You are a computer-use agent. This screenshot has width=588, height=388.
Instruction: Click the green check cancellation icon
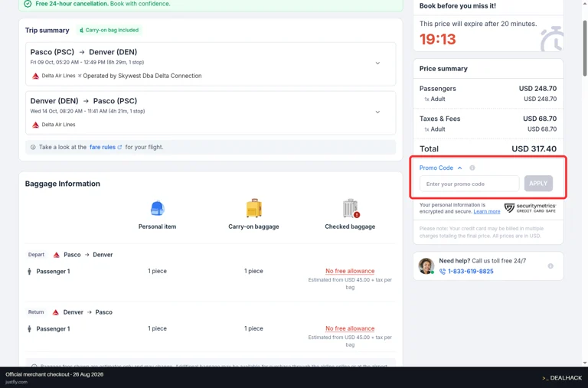(28, 4)
